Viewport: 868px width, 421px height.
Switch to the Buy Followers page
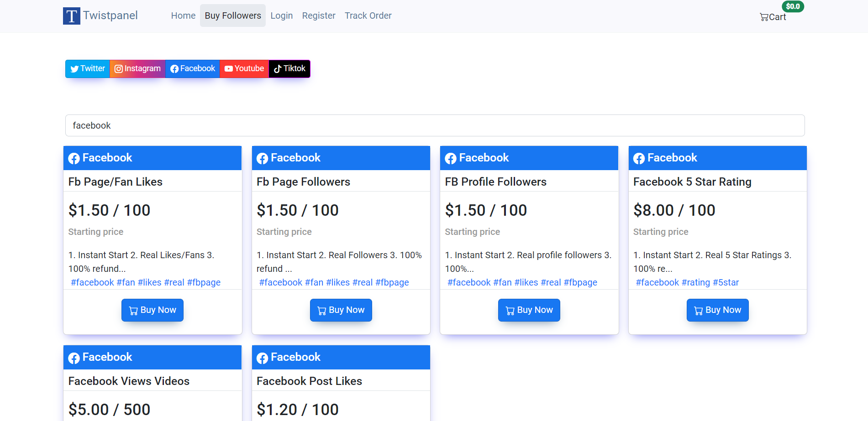click(232, 15)
